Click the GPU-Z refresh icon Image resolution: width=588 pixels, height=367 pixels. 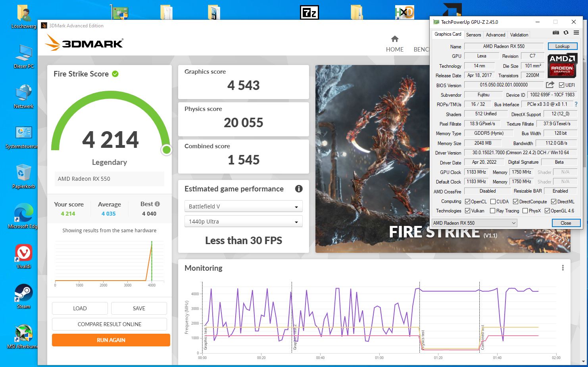[566, 33]
